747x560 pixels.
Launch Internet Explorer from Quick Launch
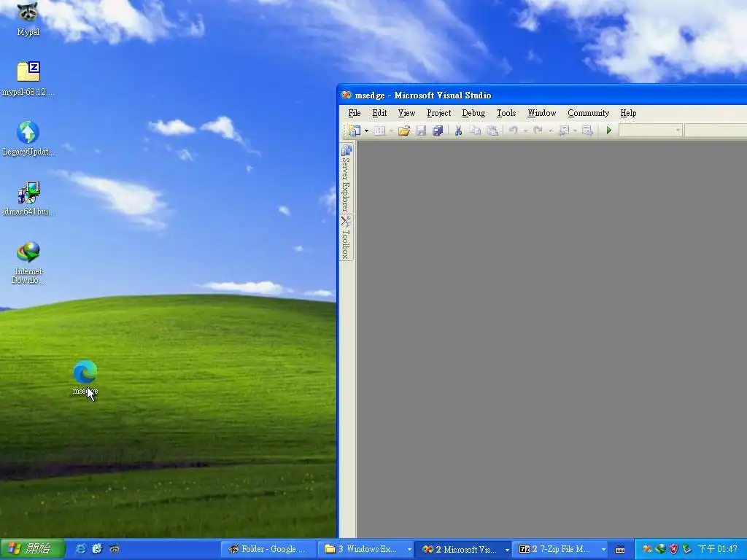point(80,549)
